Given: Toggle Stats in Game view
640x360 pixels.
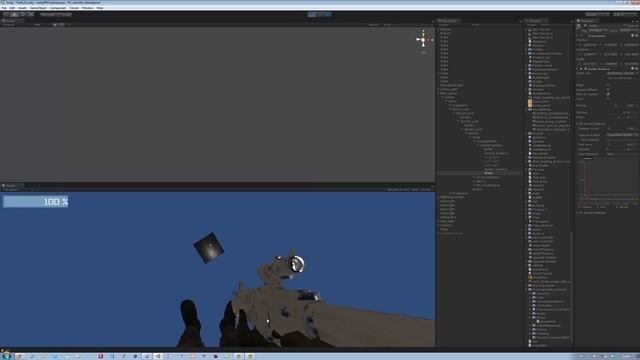Looking at the screenshot, I should [x=415, y=190].
